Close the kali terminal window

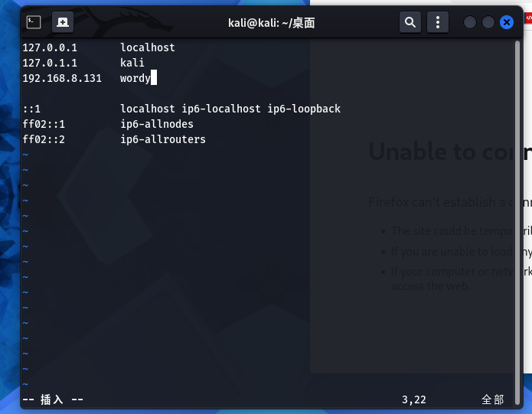pos(506,22)
